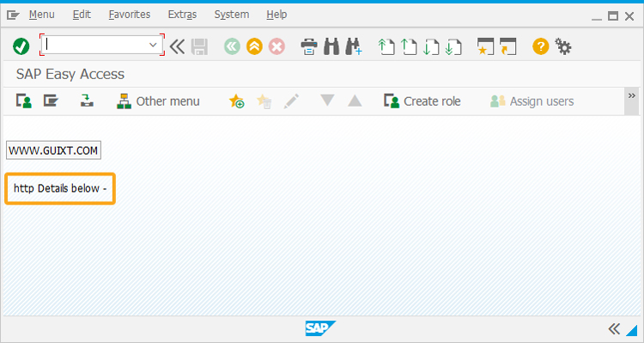Click the window system menu icon
The width and height of the screenshot is (644, 343).
[13, 15]
